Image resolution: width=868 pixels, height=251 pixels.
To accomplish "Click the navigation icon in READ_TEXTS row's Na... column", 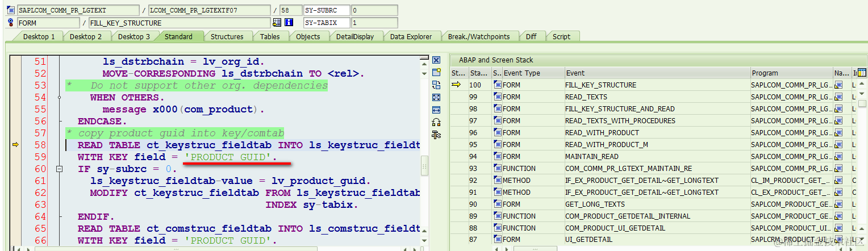I will pos(838,97).
